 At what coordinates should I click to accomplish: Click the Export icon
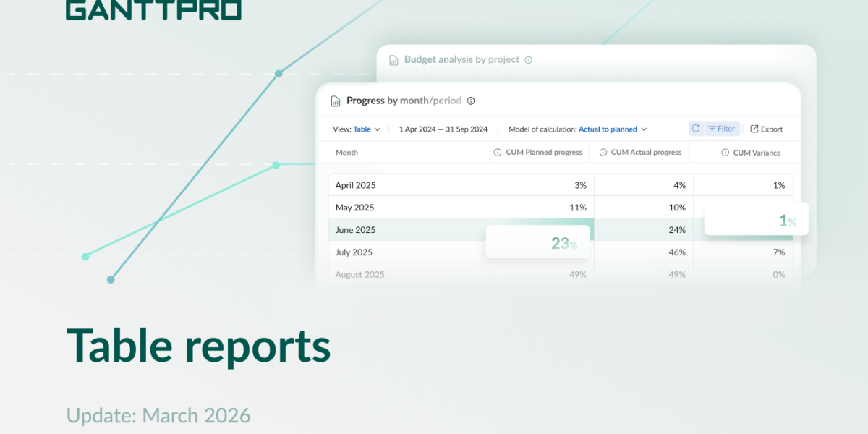[754, 128]
